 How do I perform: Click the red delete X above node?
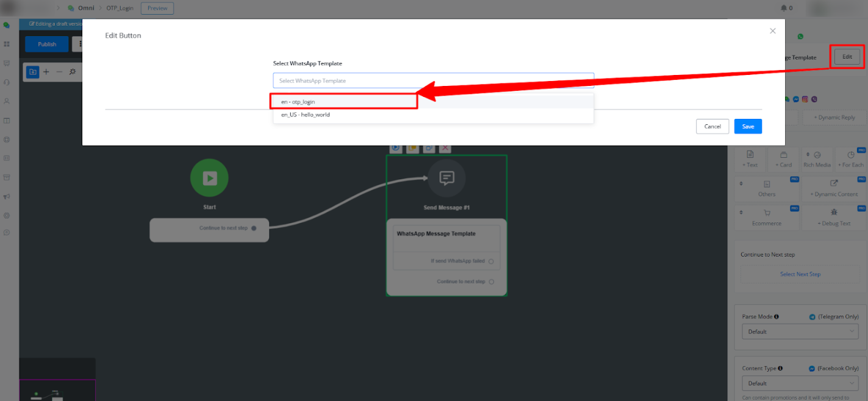pyautogui.click(x=446, y=147)
